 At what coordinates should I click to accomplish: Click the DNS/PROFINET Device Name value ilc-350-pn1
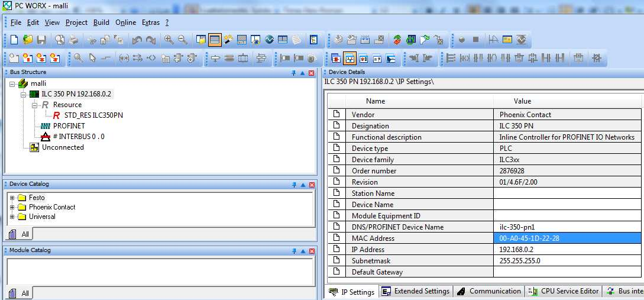[567, 227]
